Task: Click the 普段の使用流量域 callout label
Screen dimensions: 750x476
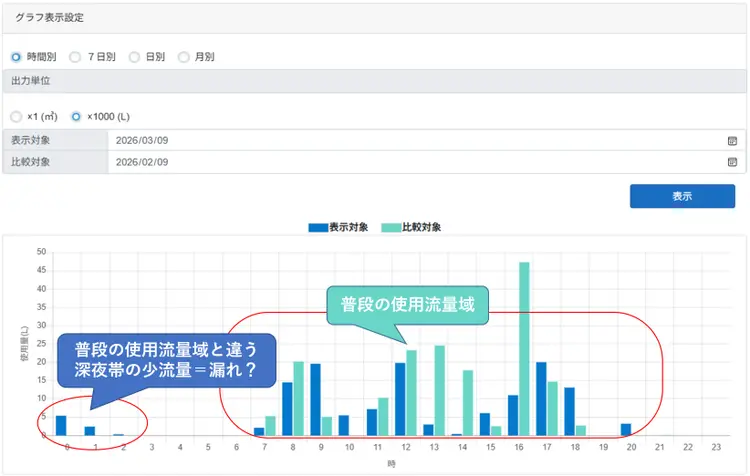Action: click(x=407, y=304)
